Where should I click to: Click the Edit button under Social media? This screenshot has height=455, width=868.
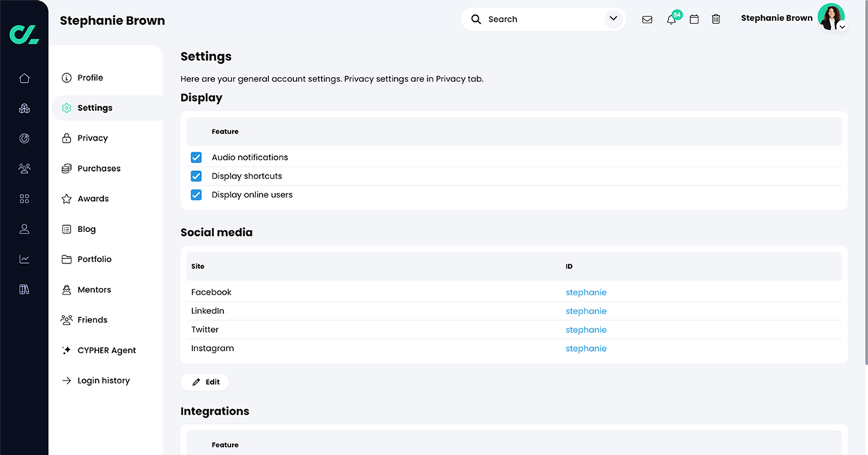pyautogui.click(x=204, y=382)
